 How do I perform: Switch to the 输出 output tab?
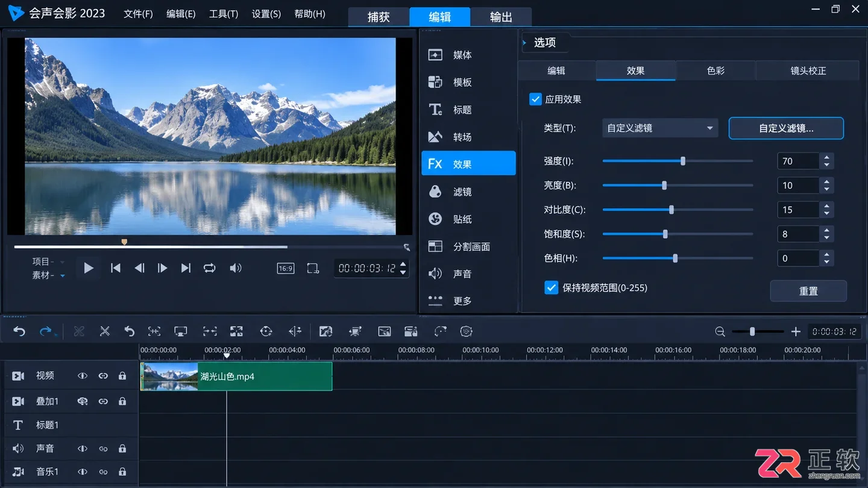click(501, 17)
